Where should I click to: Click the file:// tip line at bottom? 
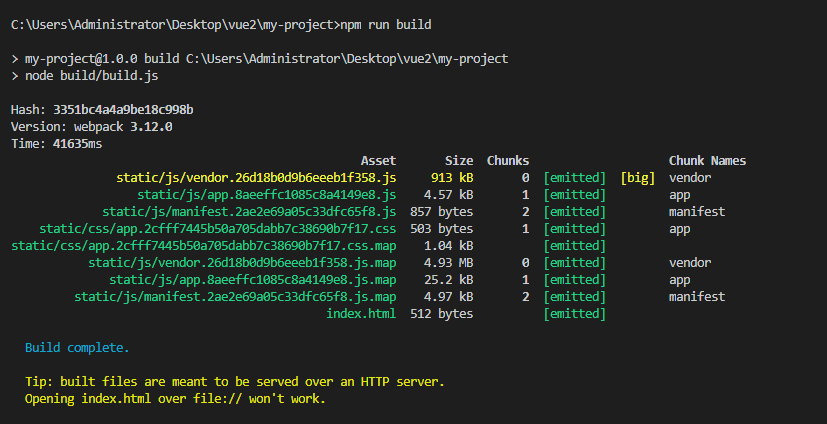[175, 399]
